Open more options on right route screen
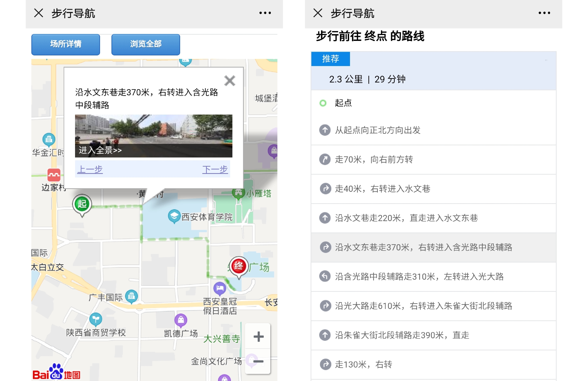This screenshot has height=381, width=588. coord(544,13)
